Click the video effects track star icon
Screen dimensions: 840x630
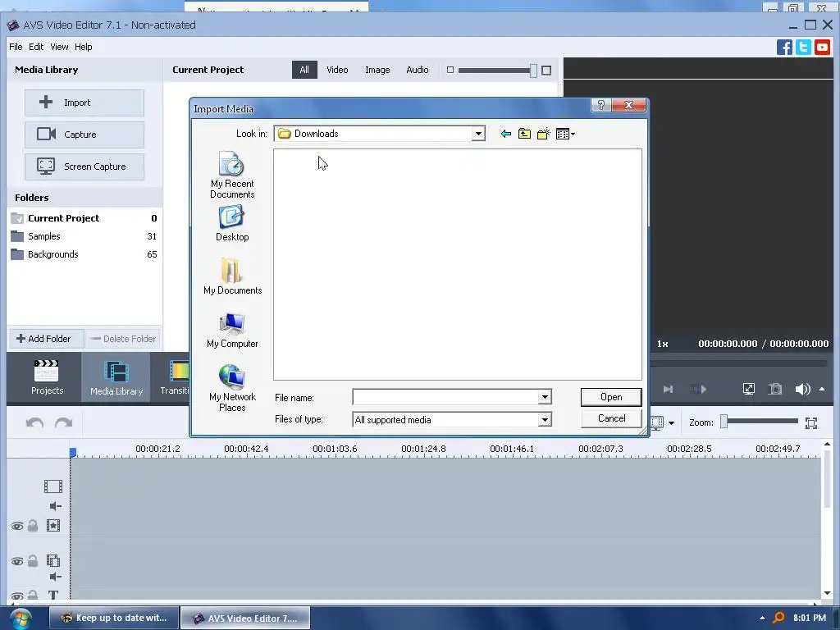[53, 526]
